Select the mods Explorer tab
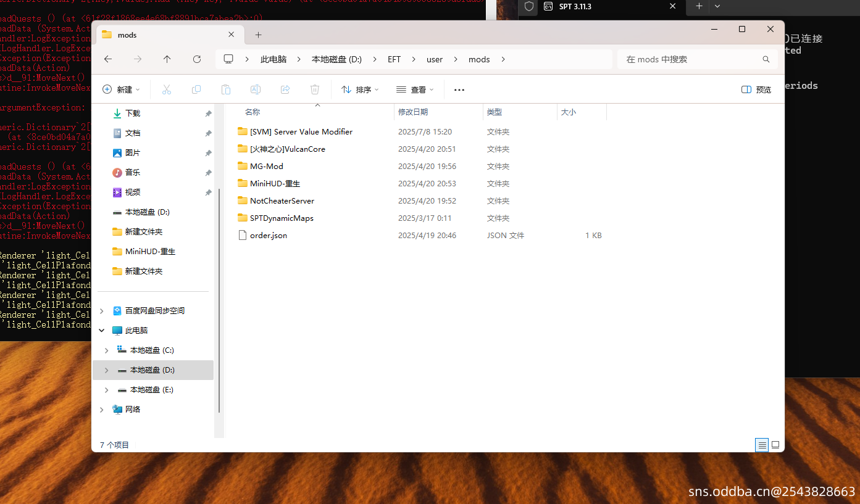860x504 pixels. click(x=169, y=35)
